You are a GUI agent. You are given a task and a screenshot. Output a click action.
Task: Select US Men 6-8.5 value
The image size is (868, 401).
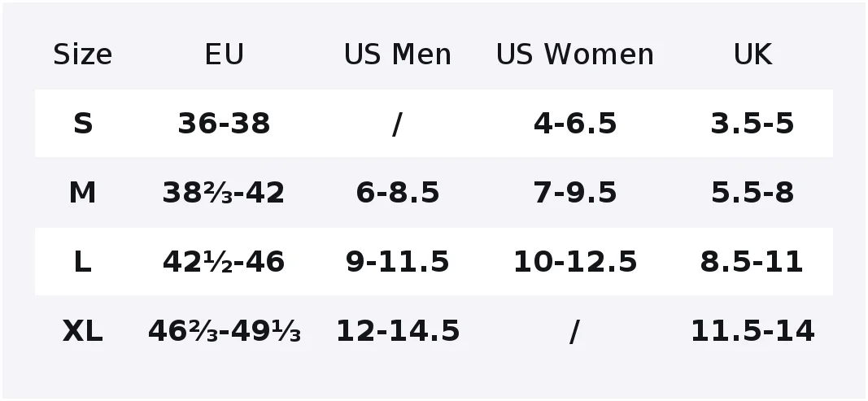coord(398,193)
